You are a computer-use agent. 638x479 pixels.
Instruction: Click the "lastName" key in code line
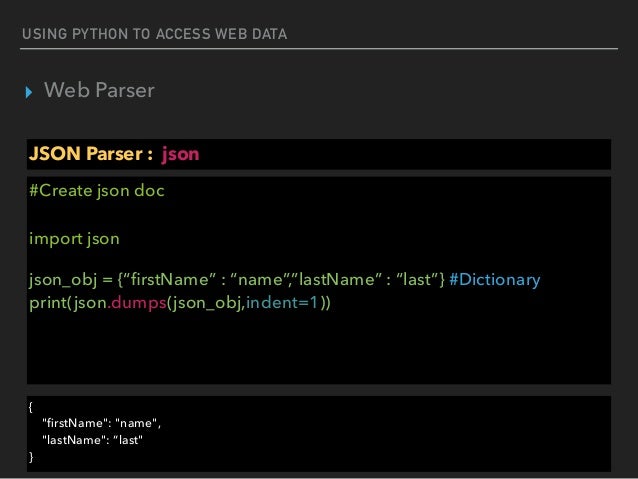[x=338, y=279]
